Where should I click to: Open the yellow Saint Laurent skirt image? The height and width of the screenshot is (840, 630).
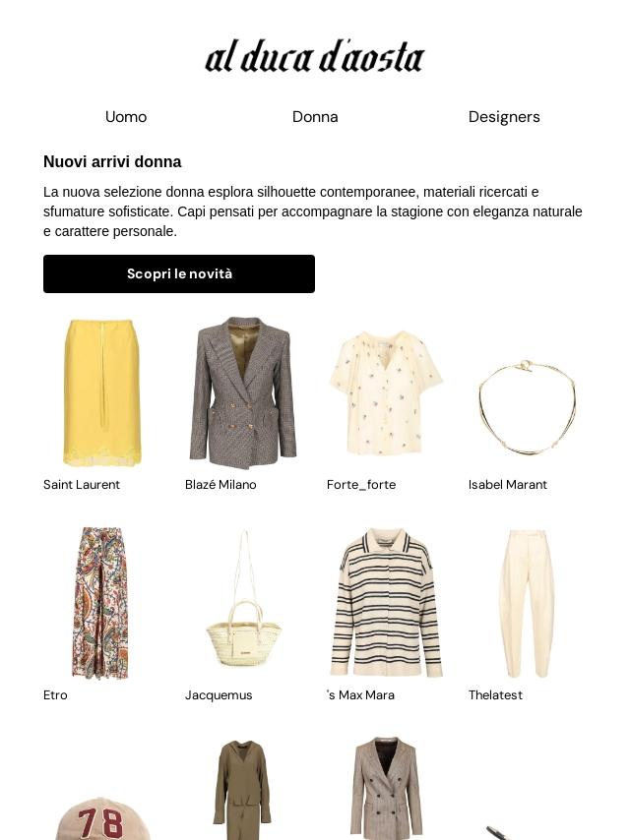(x=101, y=392)
